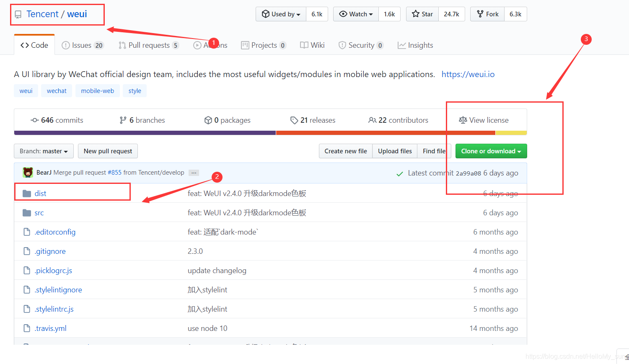Switch to the Wiki tab
The height and width of the screenshot is (364, 629).
(312, 45)
